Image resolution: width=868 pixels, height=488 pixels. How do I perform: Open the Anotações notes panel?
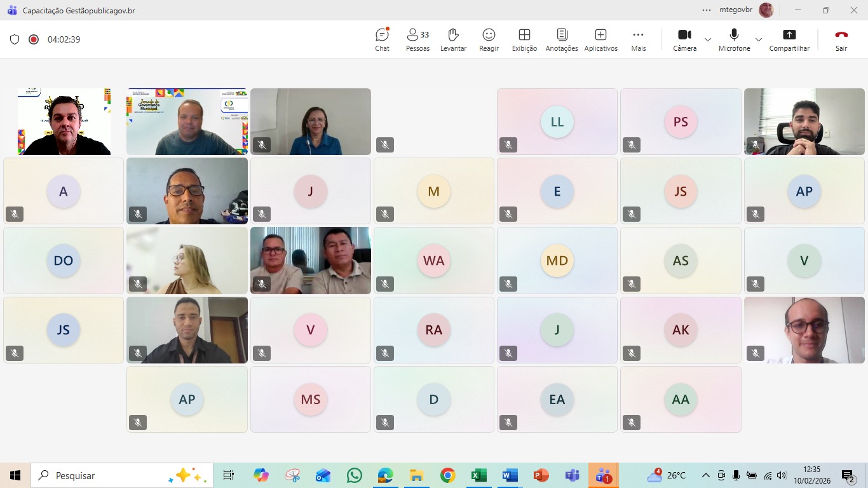pyautogui.click(x=562, y=39)
